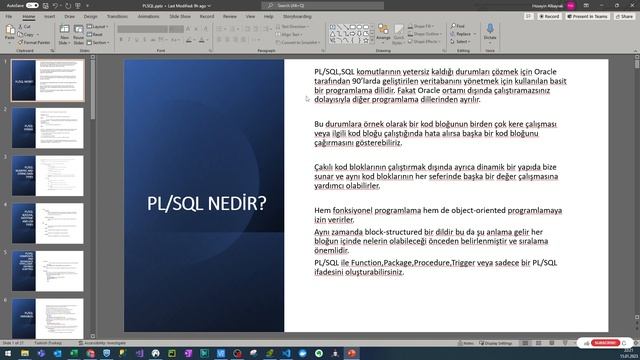Image resolution: width=640 pixels, height=360 pixels.
Task: Open Display Settings in status bar
Action: pos(496,343)
